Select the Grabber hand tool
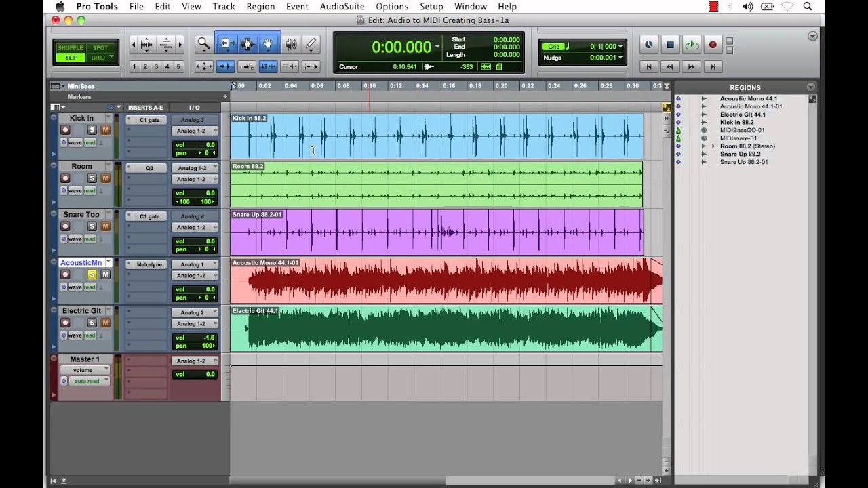Image resolution: width=868 pixels, height=488 pixels. (x=269, y=45)
